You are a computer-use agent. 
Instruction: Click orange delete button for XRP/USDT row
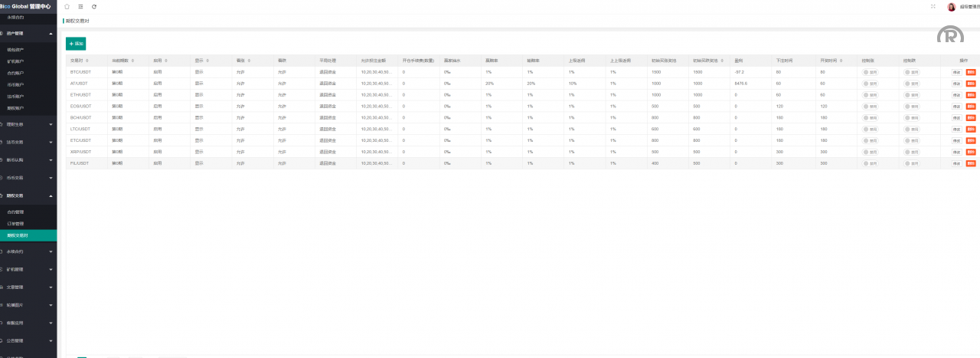pos(971,152)
